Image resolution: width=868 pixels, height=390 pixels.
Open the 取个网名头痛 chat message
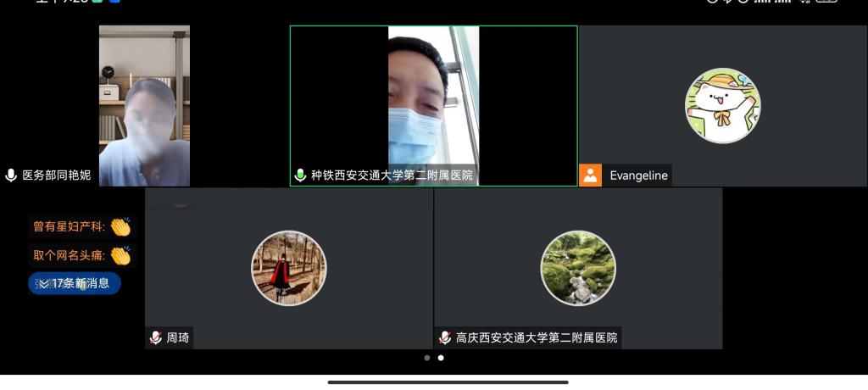coord(70,255)
